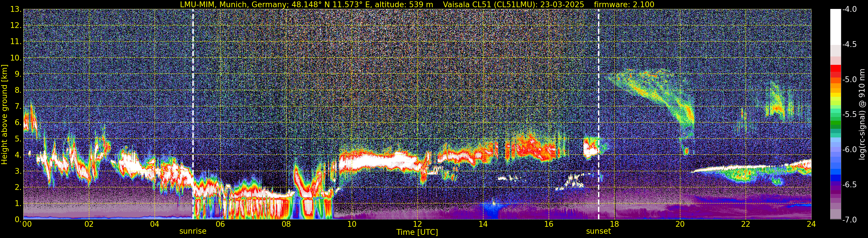Click the '9.' height axis tick label
Screen dimensions: 868x238
point(18,74)
